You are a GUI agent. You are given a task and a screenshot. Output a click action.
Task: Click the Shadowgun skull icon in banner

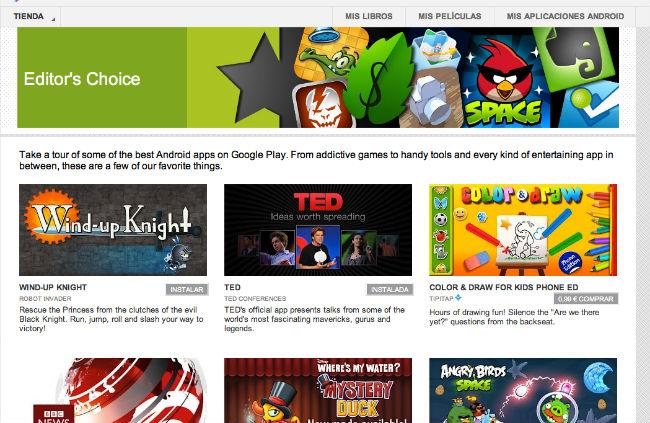pyautogui.click(x=323, y=104)
